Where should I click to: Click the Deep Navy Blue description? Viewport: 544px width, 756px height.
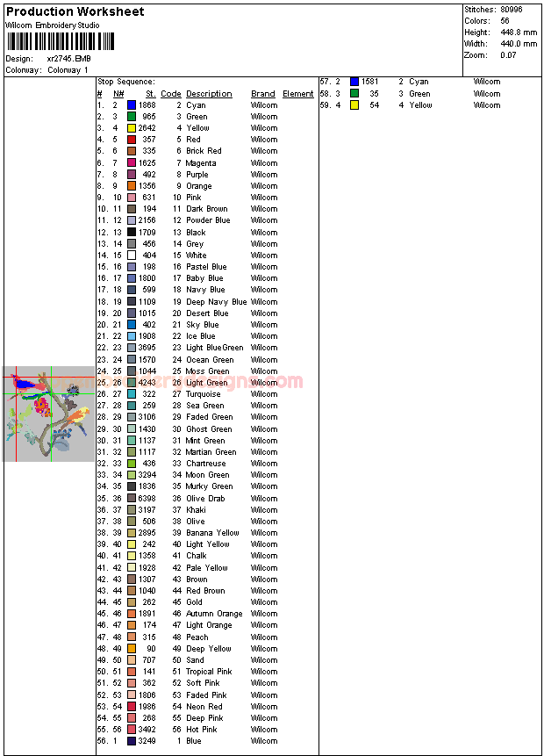click(x=217, y=302)
